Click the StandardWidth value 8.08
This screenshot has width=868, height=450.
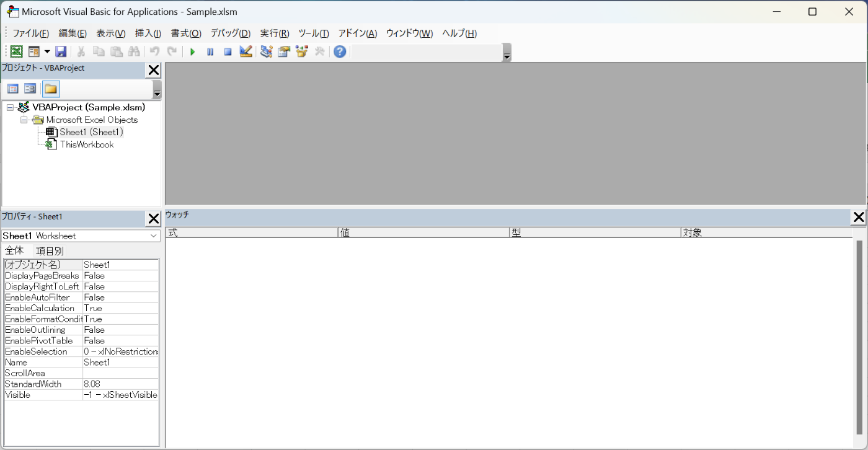[x=121, y=384]
